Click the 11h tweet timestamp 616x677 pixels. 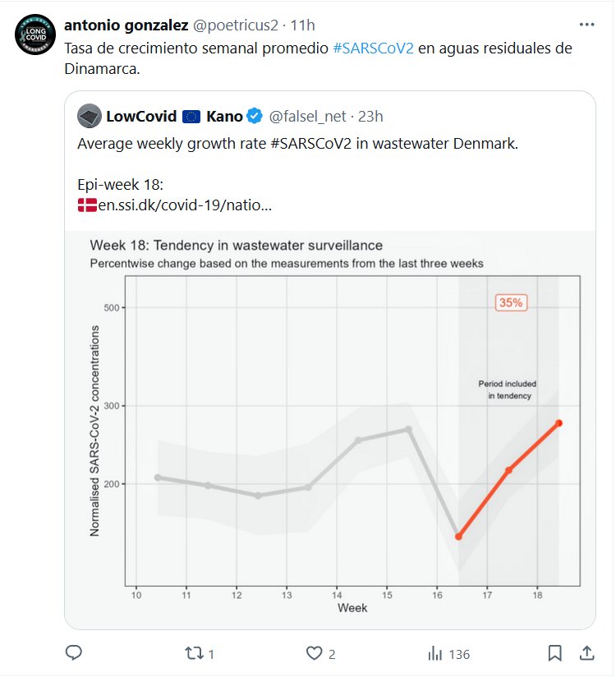pos(303,26)
